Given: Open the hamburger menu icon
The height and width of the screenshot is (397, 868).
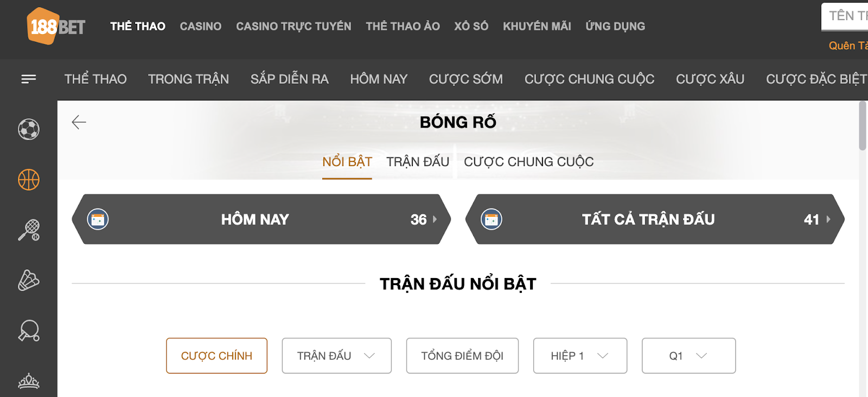Looking at the screenshot, I should [29, 79].
